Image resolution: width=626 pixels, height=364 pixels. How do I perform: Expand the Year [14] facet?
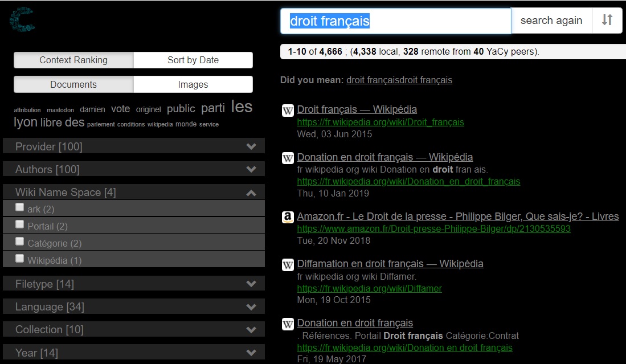pos(134,353)
